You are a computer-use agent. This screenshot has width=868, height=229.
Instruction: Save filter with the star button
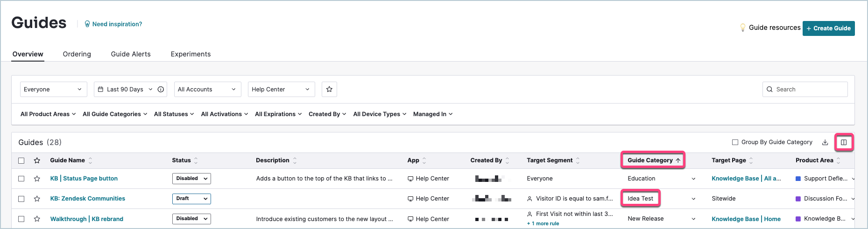(x=329, y=90)
